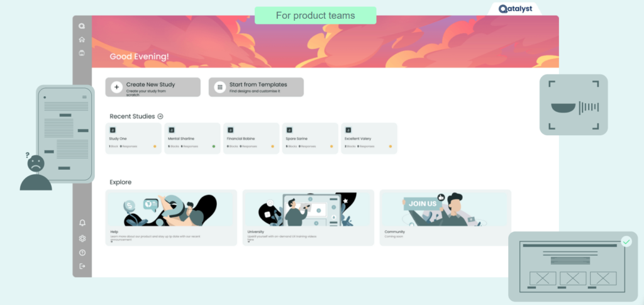Viewport: 644px width, 305px height.
Task: Click the Home icon in sidebar
Action: click(82, 40)
